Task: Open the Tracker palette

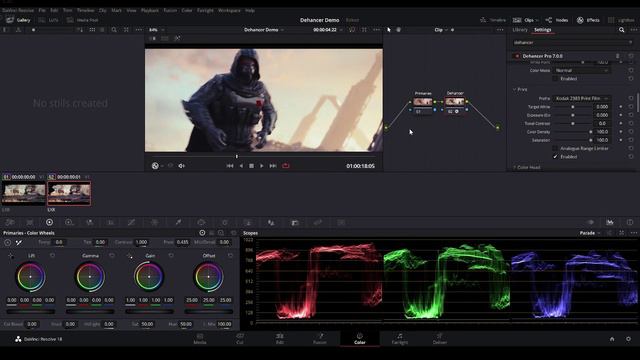Action: pos(224,222)
